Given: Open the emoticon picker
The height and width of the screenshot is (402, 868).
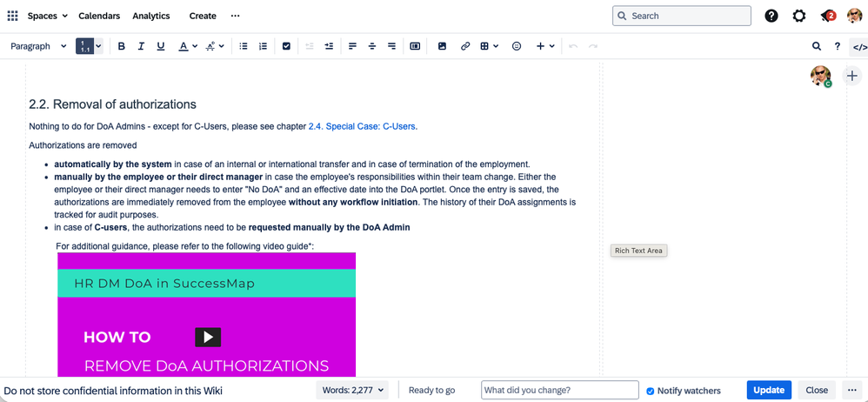Looking at the screenshot, I should (x=517, y=46).
